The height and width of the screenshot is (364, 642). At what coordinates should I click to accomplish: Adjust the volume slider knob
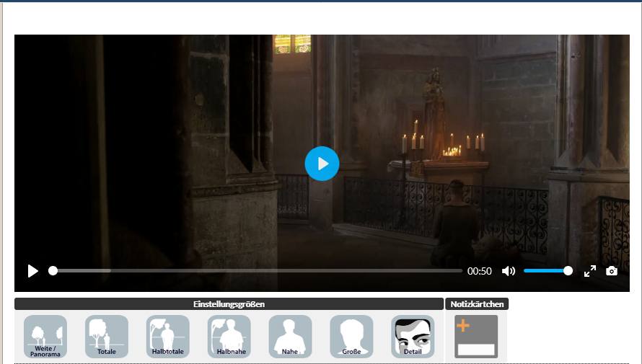tap(568, 271)
